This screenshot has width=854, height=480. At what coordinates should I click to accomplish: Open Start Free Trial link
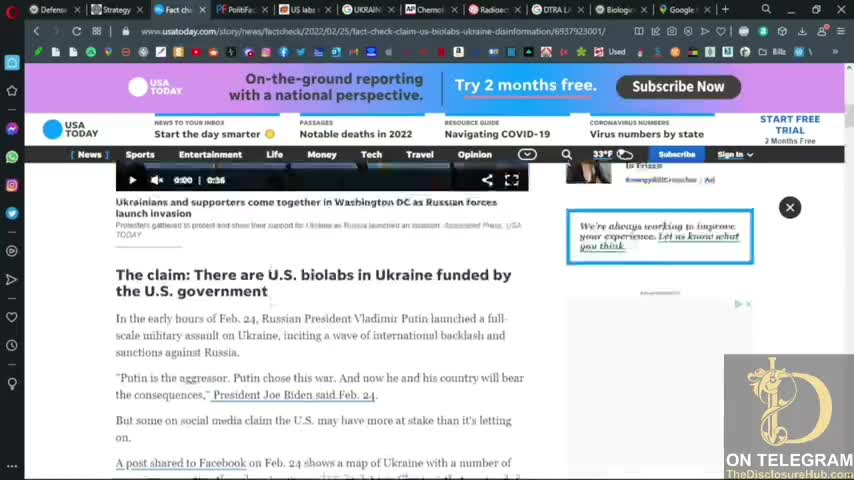(790, 125)
